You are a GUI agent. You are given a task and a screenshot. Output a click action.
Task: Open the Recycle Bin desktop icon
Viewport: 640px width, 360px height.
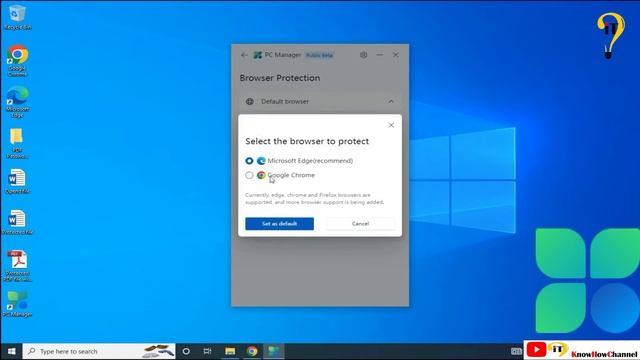[x=17, y=18]
